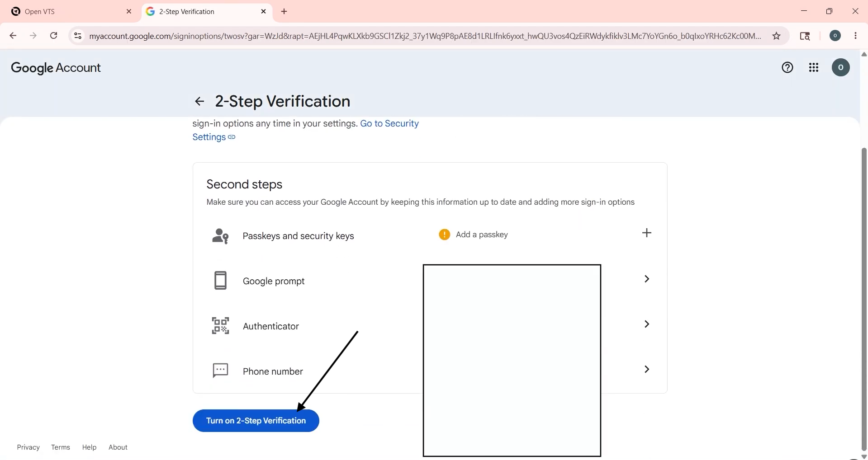Screen dimensions: 868x460
Task: Open the side panel search icon
Action: (806, 36)
